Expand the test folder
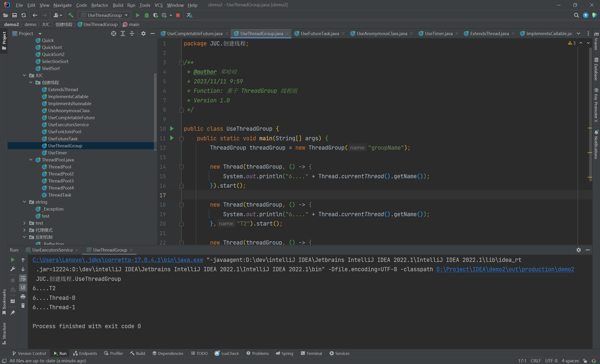The height and width of the screenshot is (364, 600). pyautogui.click(x=24, y=223)
